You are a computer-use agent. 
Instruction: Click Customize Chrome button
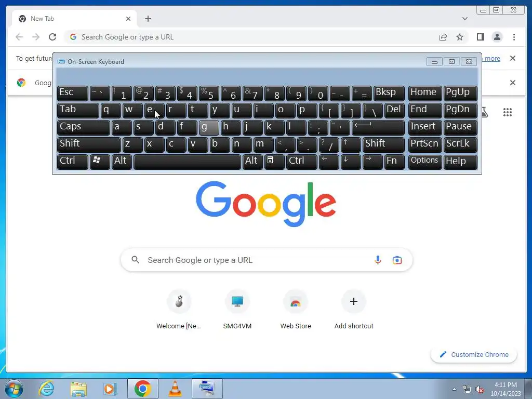pos(474,354)
